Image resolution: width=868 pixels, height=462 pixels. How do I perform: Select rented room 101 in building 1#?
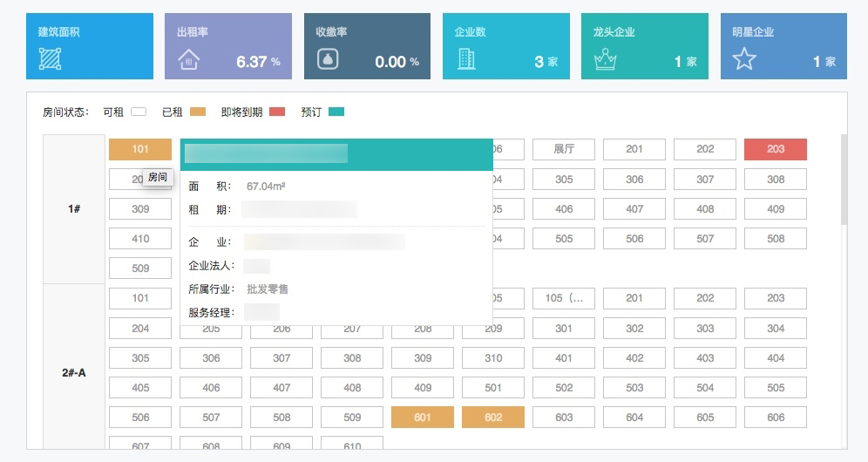tap(140, 149)
